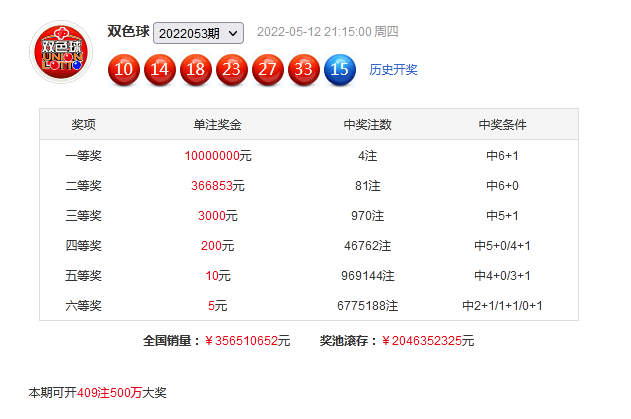Click the ￥356510652元 sales figure

[247, 341]
